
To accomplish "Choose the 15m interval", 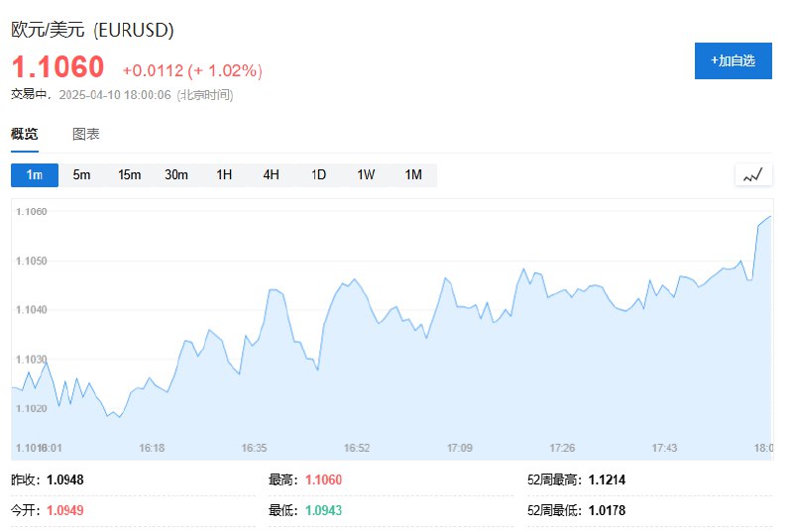I will 129,174.
